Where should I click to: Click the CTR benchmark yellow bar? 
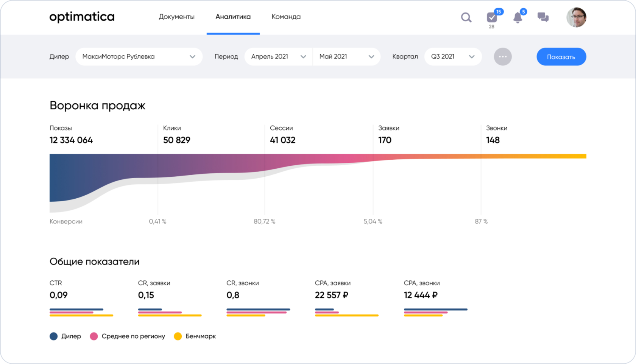tap(81, 315)
